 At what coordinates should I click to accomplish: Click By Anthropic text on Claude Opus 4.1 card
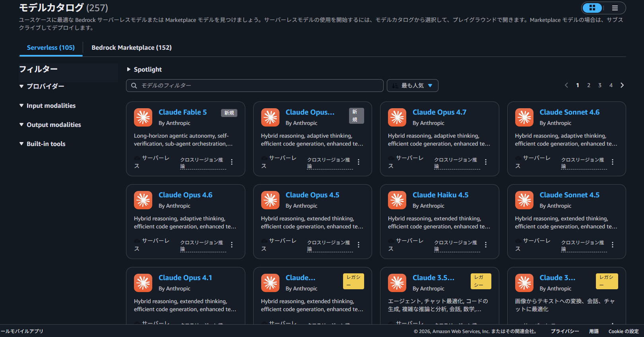click(x=175, y=288)
